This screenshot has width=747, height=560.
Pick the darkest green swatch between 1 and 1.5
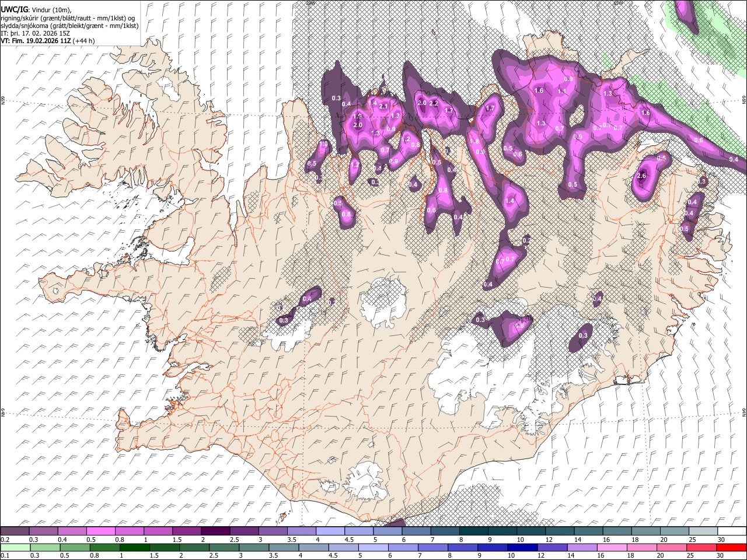pos(134,548)
